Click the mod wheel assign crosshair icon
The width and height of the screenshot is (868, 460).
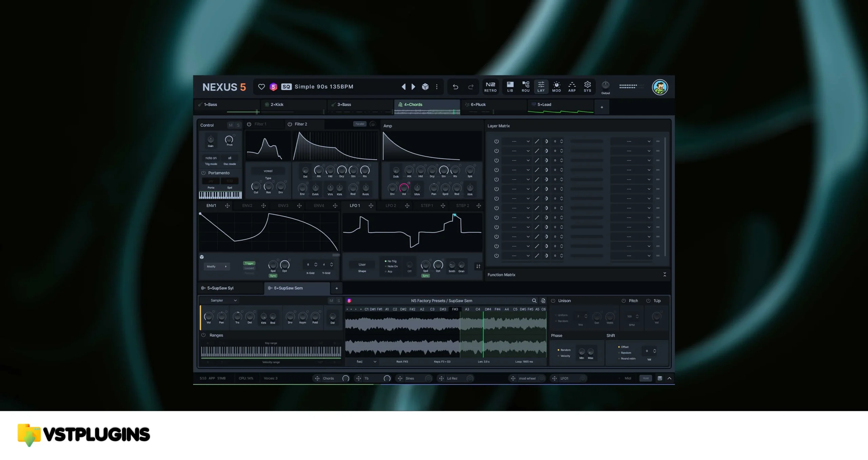[513, 379]
